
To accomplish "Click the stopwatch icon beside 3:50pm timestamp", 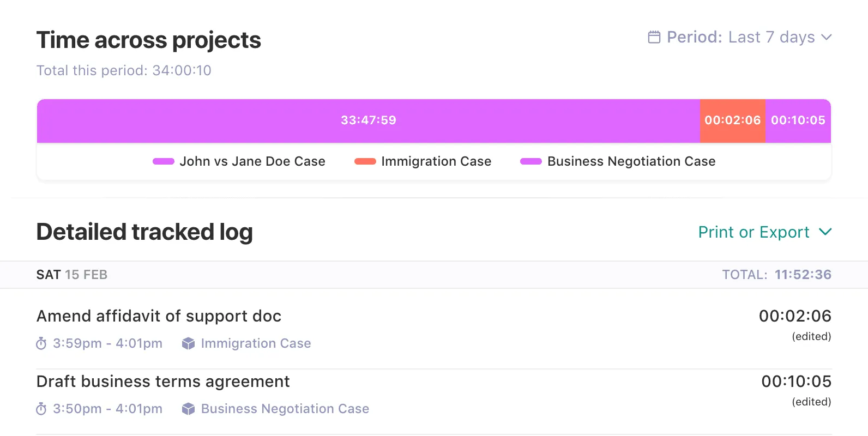I will pyautogui.click(x=40, y=409).
